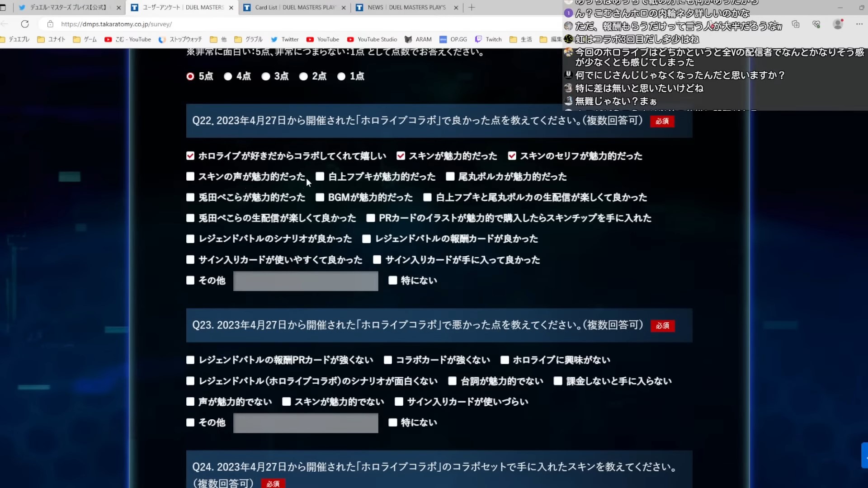The width and height of the screenshot is (868, 488).
Task: Check Q22 特にない checkbox
Action: (x=393, y=281)
